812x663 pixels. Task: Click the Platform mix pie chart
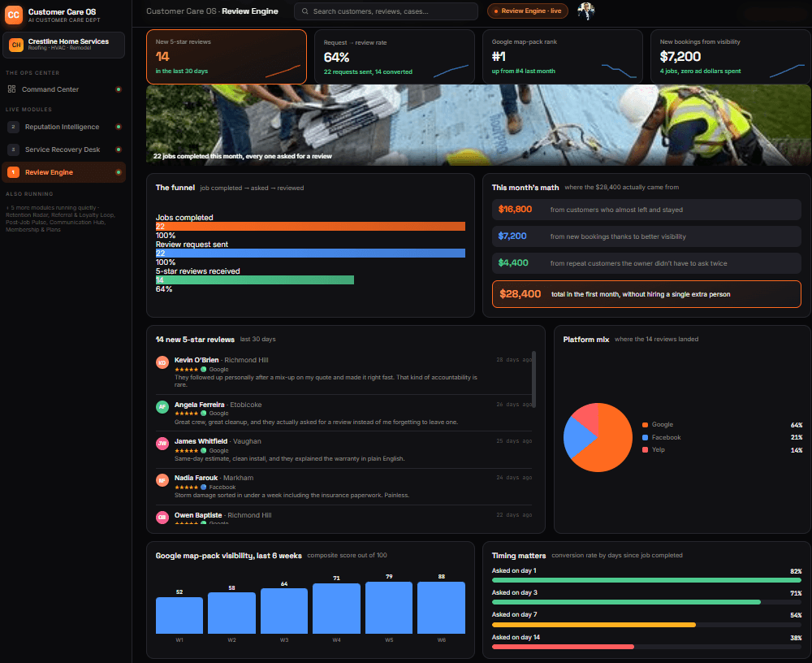(x=598, y=437)
